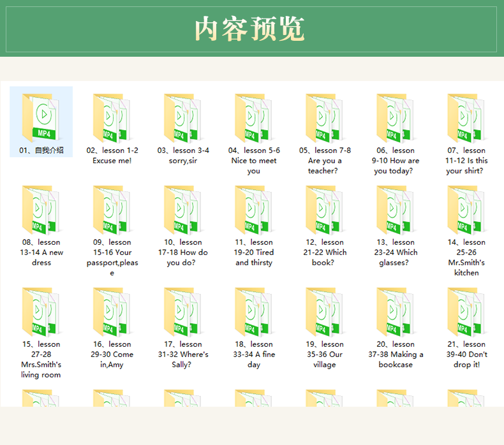Click label '11-12 Is this your shirt?'
504x445 pixels.
(x=466, y=161)
